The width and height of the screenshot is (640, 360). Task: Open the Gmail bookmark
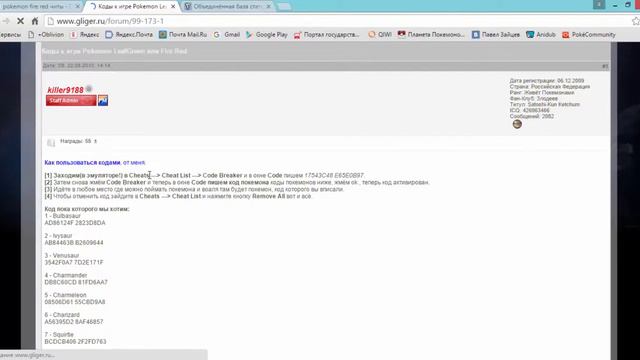227,35
